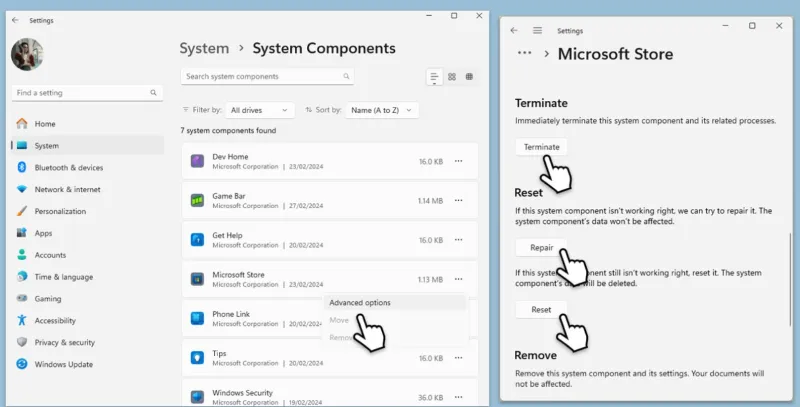Open the hamburger navigation menu
The image size is (800, 407).
click(537, 31)
